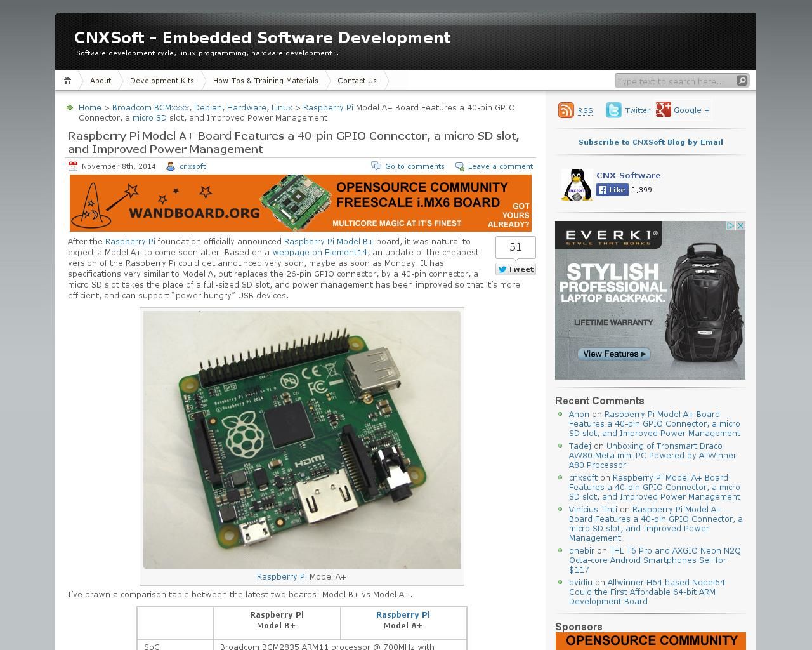Click the CNXSoft site title header
812x650 pixels.
tap(263, 38)
